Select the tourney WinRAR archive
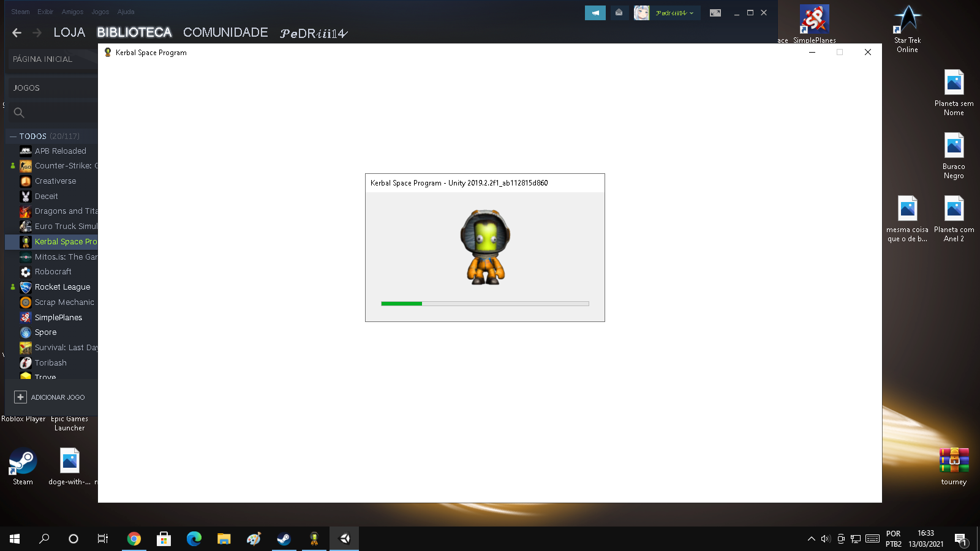This screenshot has width=980, height=551. [954, 467]
